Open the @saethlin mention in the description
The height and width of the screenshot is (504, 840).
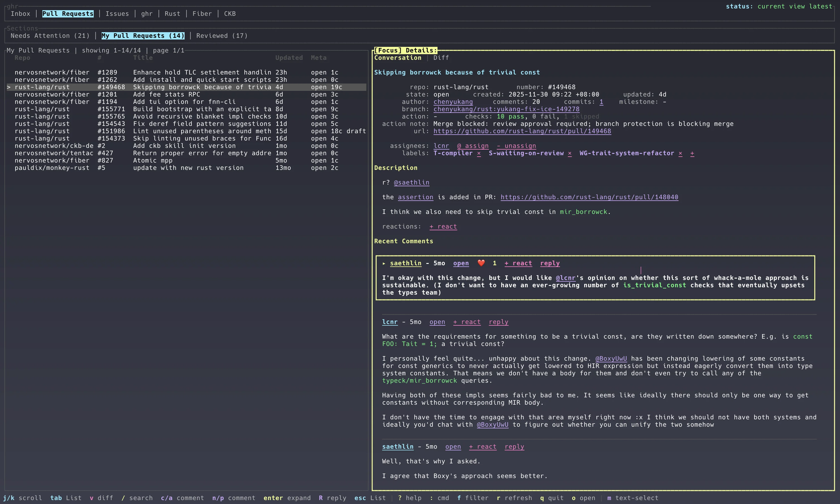click(412, 182)
